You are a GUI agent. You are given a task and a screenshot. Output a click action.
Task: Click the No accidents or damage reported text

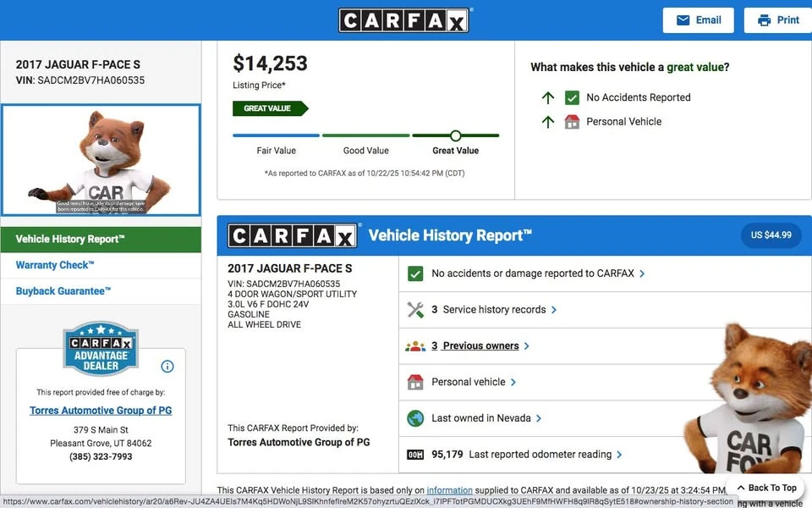533,273
